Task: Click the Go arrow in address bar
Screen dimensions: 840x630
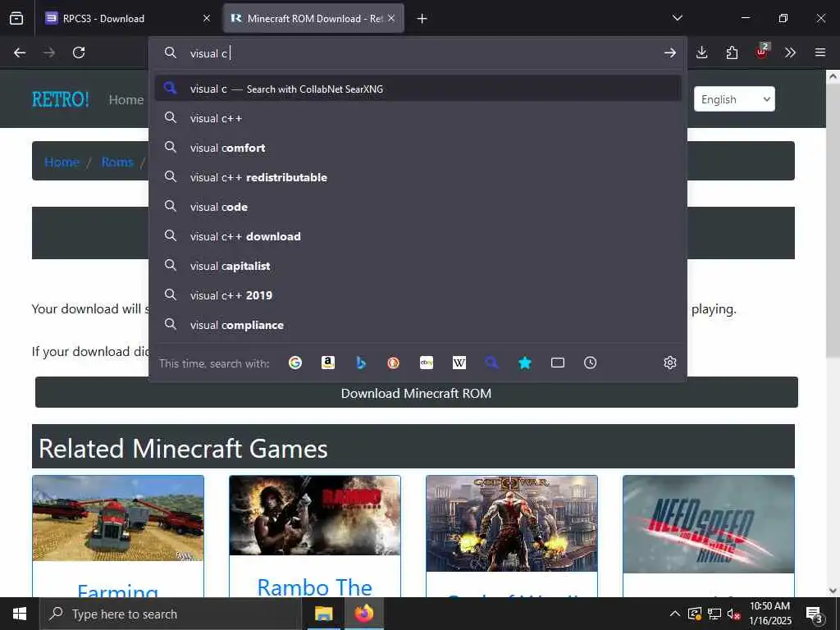Action: click(669, 52)
